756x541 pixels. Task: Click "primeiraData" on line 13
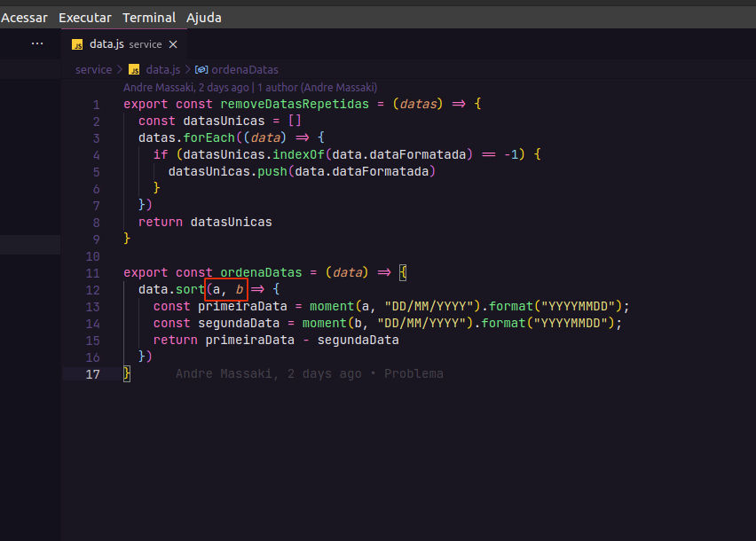tap(242, 306)
